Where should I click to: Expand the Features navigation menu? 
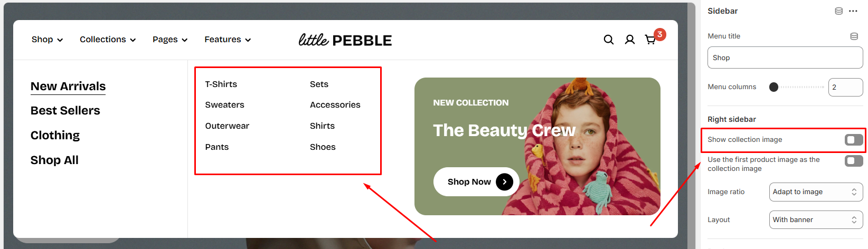point(228,40)
